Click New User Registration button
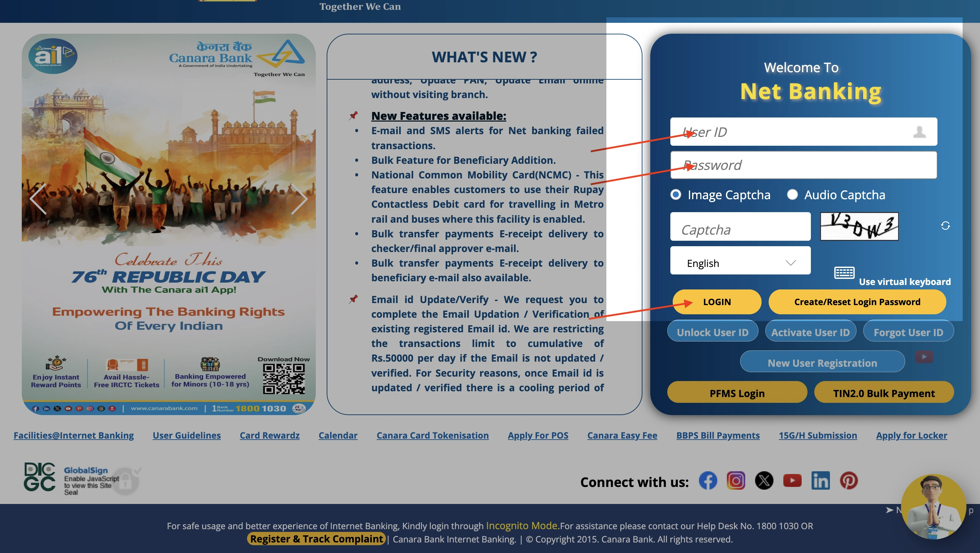 pyautogui.click(x=822, y=362)
